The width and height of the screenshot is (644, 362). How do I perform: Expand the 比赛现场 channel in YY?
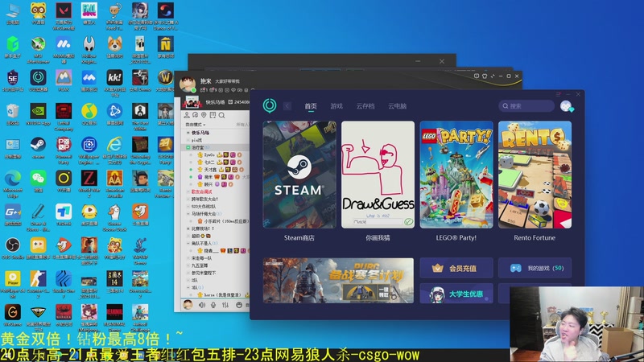188,228
